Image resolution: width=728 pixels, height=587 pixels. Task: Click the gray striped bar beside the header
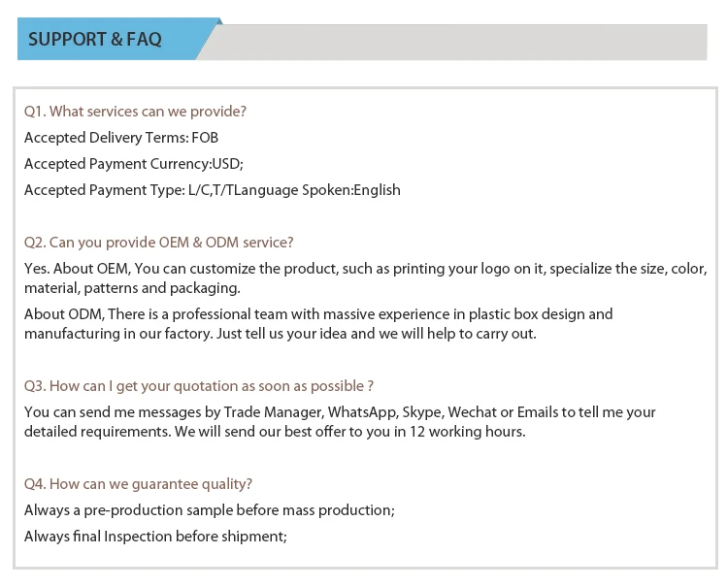pos(456,41)
